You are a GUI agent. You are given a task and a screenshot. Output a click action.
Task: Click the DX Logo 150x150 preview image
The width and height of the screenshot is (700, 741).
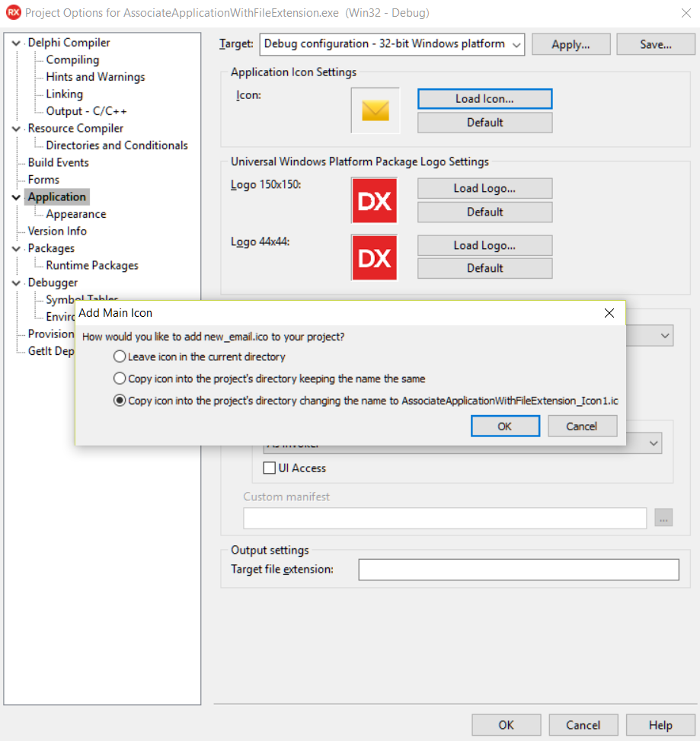[374, 200]
